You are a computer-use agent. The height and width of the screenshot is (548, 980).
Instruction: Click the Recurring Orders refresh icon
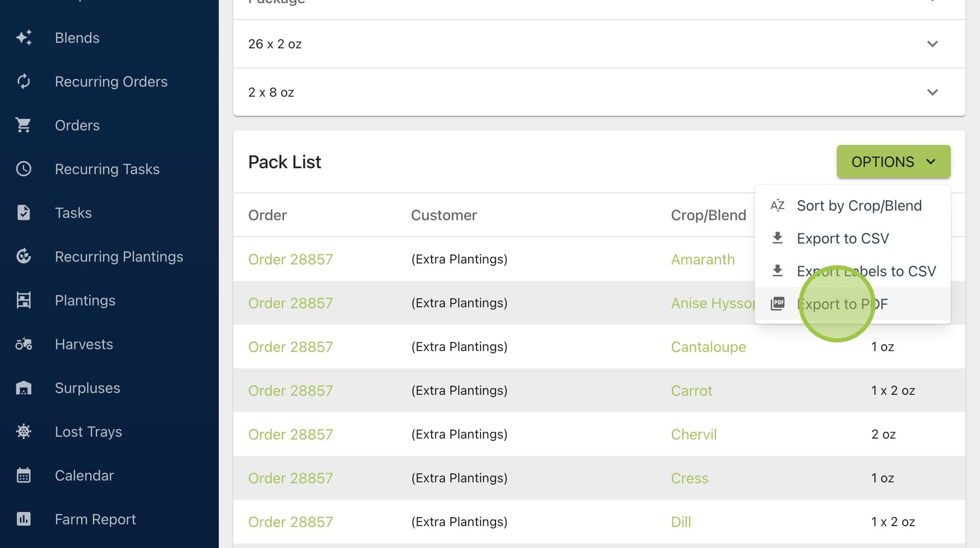[x=24, y=82]
